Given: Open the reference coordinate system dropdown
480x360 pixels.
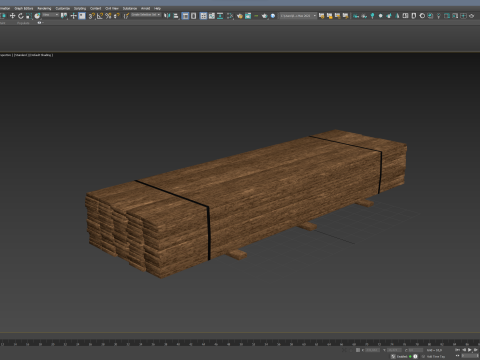Looking at the screenshot, I should tap(50, 15).
